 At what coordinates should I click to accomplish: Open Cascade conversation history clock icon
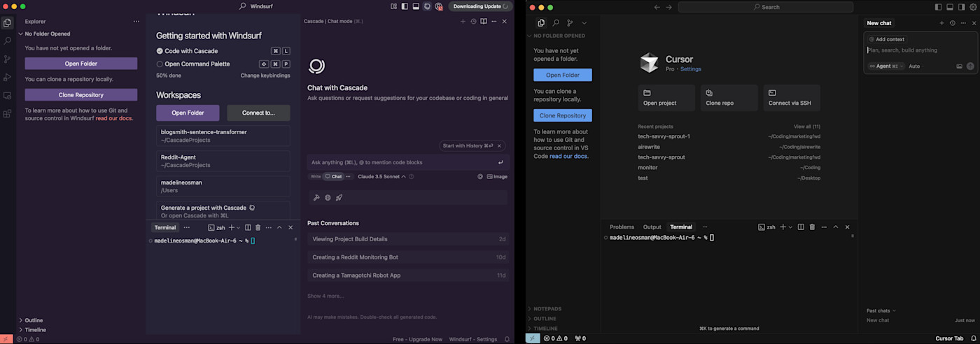click(473, 21)
